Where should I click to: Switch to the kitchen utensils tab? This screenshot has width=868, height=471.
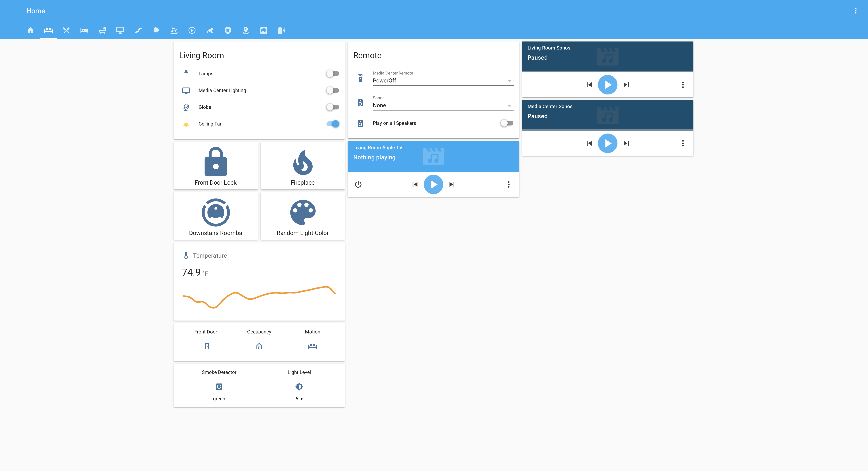point(66,30)
